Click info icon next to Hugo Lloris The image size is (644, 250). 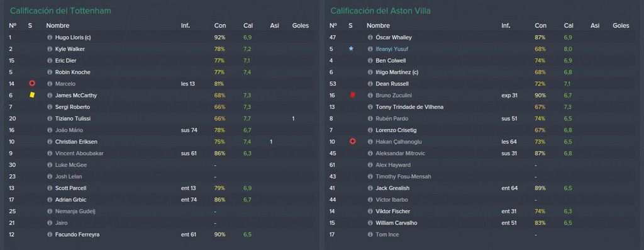pos(50,37)
